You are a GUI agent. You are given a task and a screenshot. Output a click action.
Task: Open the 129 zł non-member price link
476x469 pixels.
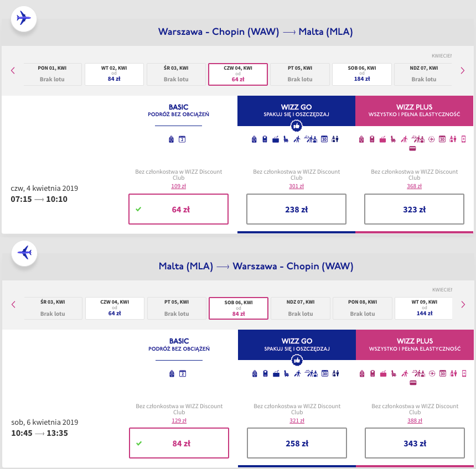click(x=179, y=420)
